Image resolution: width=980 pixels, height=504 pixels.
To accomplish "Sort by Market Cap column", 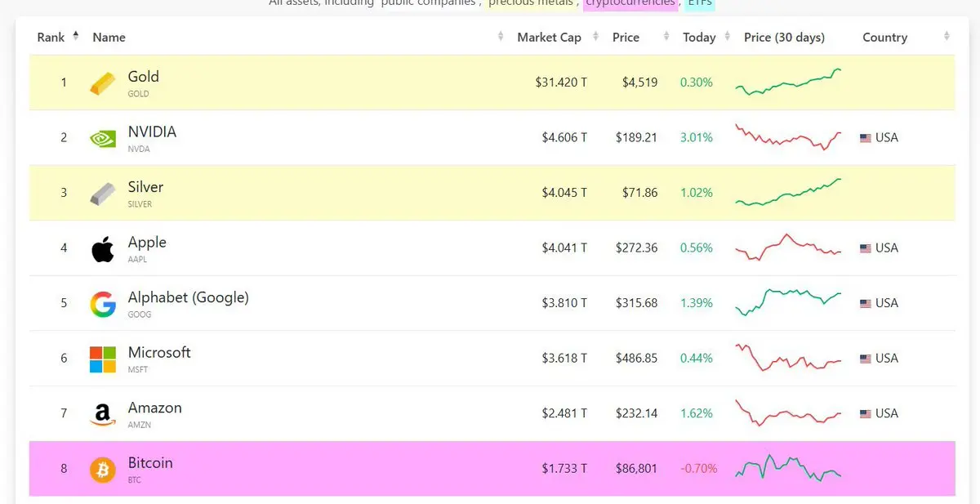I will (x=549, y=38).
